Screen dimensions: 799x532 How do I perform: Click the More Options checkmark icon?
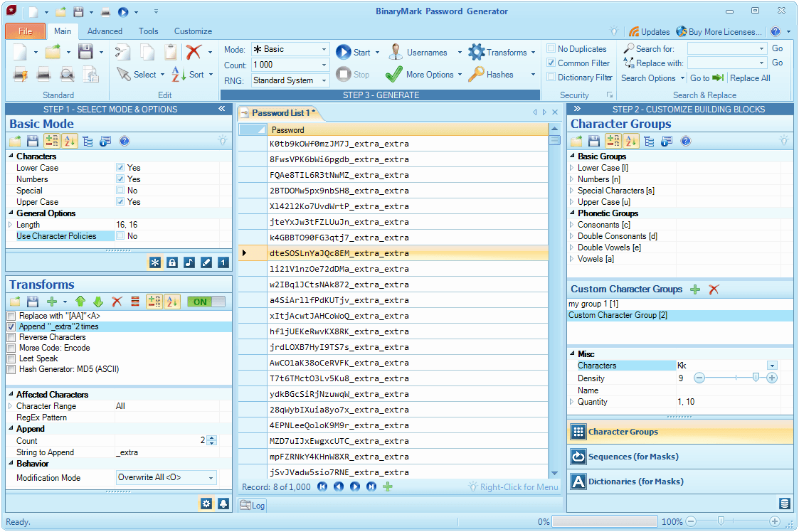click(x=393, y=75)
